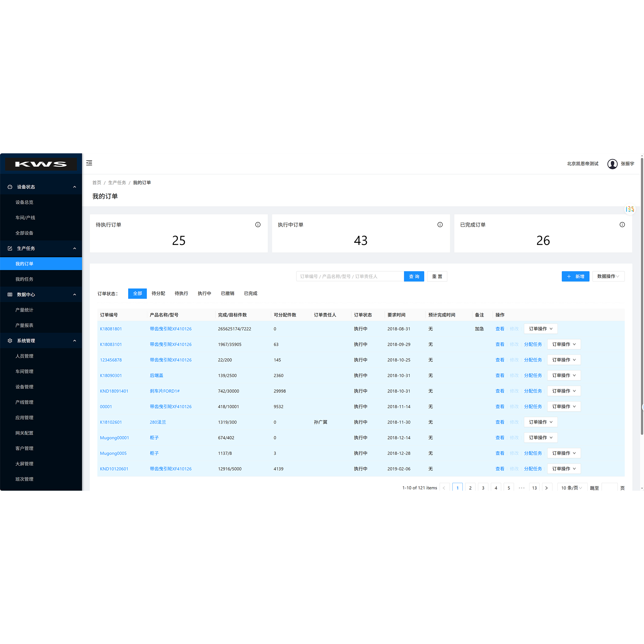
Task: Show info for 待执行订单 card
Action: pos(258,225)
